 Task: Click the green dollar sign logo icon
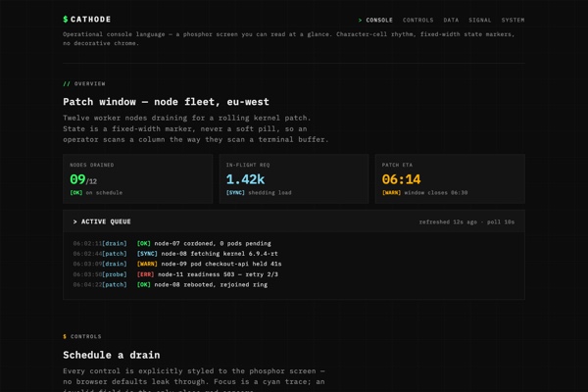point(66,20)
